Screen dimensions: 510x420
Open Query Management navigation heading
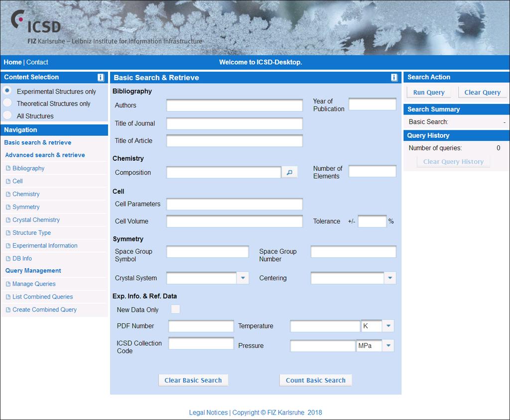[33, 271]
